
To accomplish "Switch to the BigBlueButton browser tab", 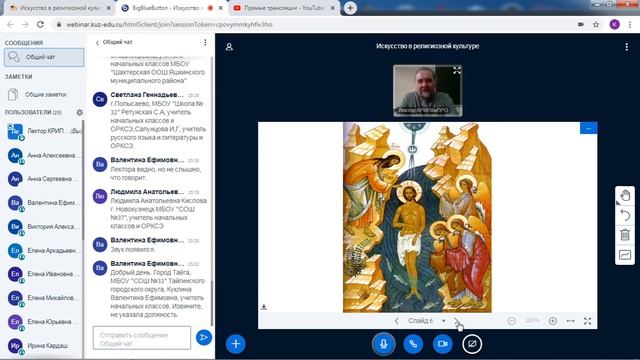I will [171, 8].
